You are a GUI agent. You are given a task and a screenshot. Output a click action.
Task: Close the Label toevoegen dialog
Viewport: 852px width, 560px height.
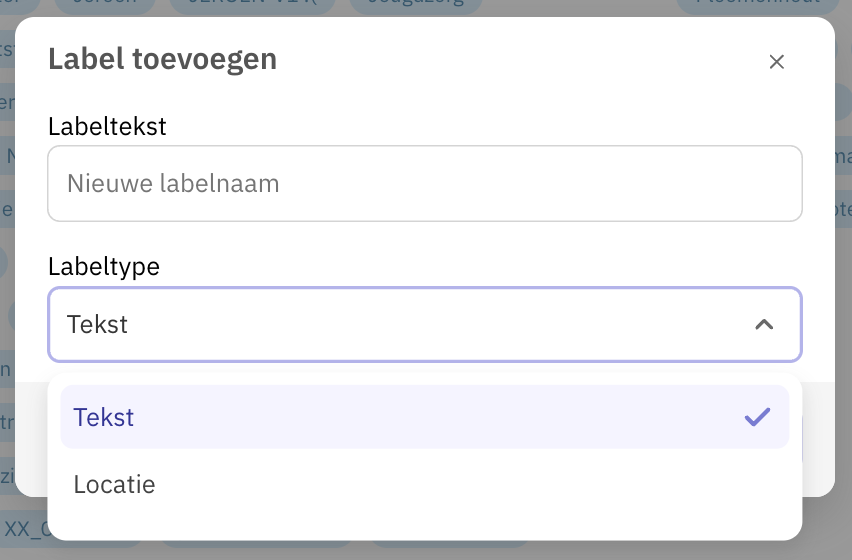776,62
